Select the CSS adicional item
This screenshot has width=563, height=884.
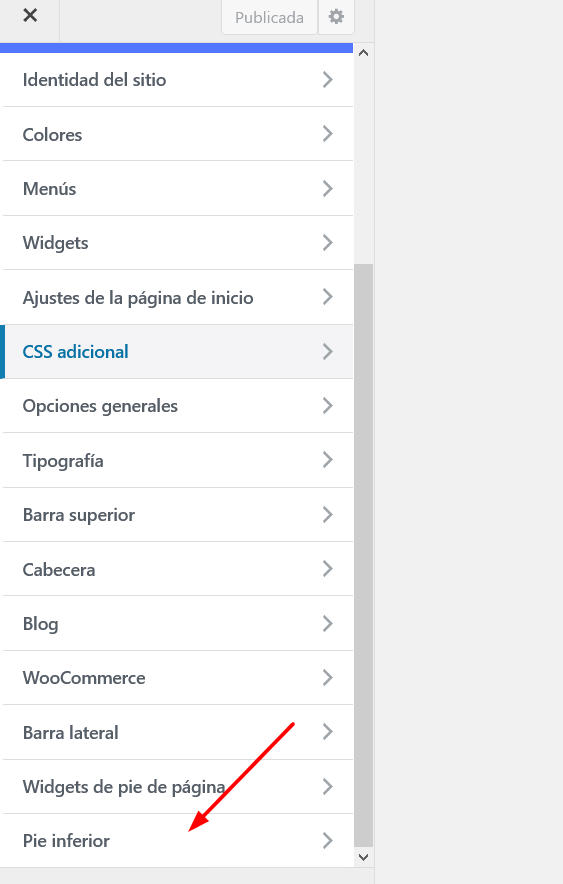(177, 352)
